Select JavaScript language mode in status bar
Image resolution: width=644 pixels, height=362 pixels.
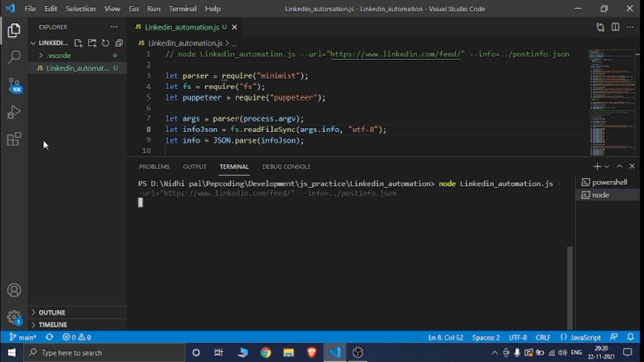coord(586,337)
